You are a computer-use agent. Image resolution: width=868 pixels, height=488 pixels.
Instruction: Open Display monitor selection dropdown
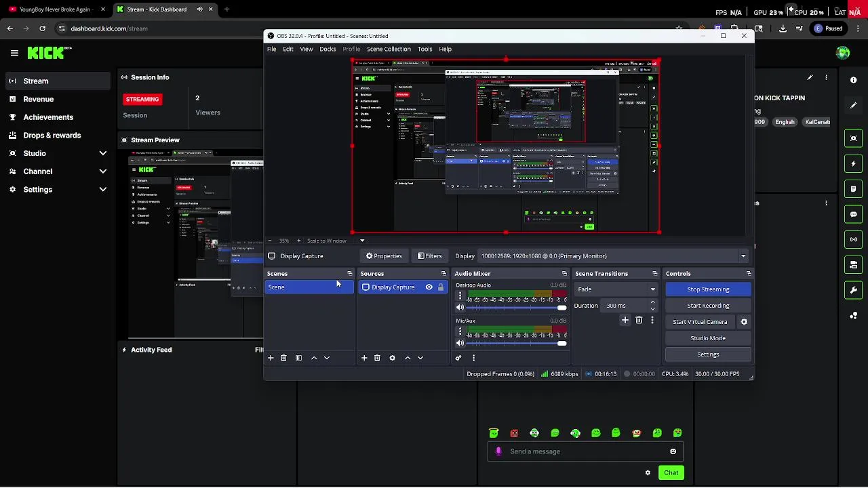click(x=613, y=256)
